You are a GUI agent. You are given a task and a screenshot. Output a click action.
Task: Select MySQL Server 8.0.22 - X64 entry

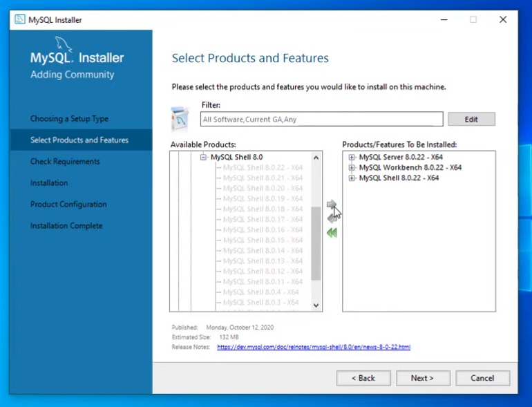(401, 157)
